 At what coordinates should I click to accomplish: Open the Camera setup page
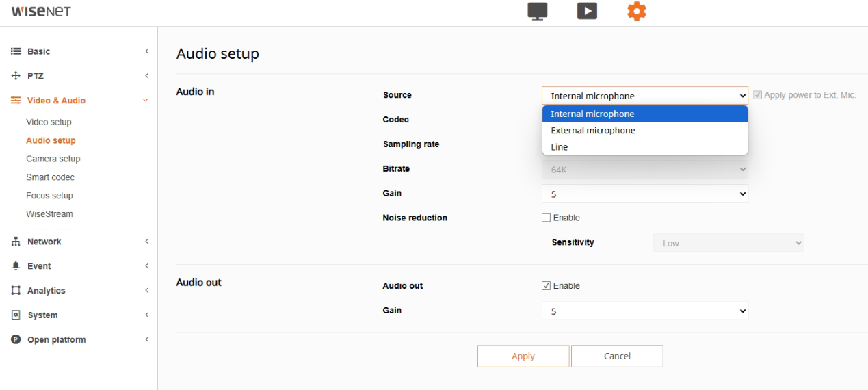(x=53, y=159)
